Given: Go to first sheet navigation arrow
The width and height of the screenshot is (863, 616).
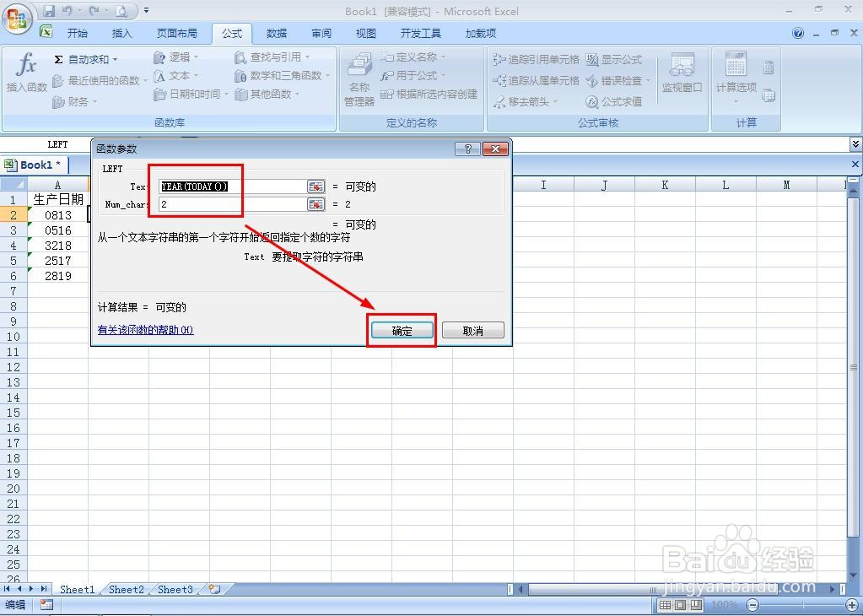Looking at the screenshot, I should 7,589.
